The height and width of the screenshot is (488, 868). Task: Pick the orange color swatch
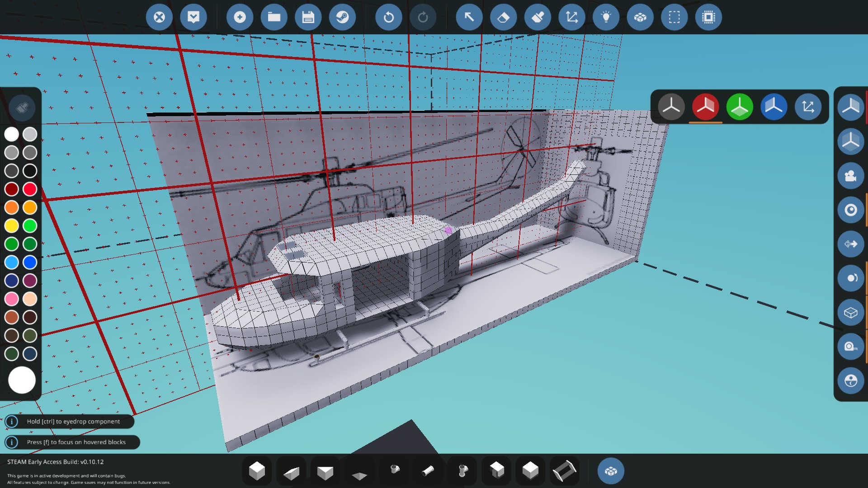click(x=12, y=207)
